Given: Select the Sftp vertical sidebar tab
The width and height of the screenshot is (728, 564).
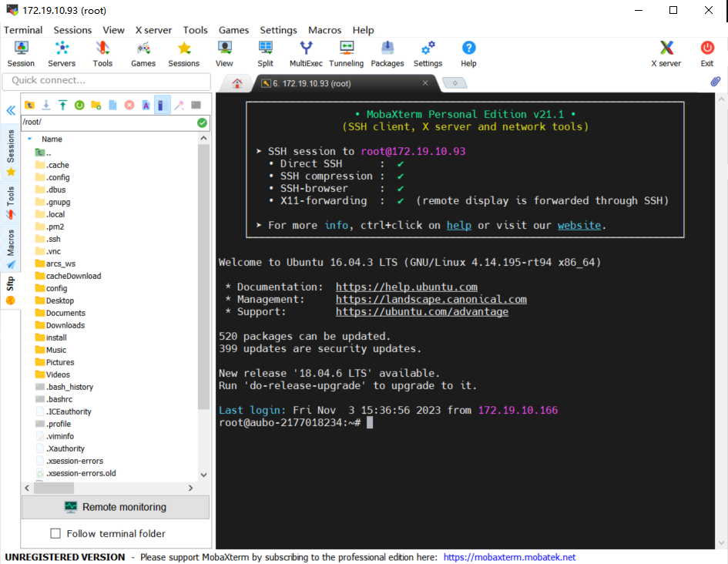Looking at the screenshot, I should point(11,290).
